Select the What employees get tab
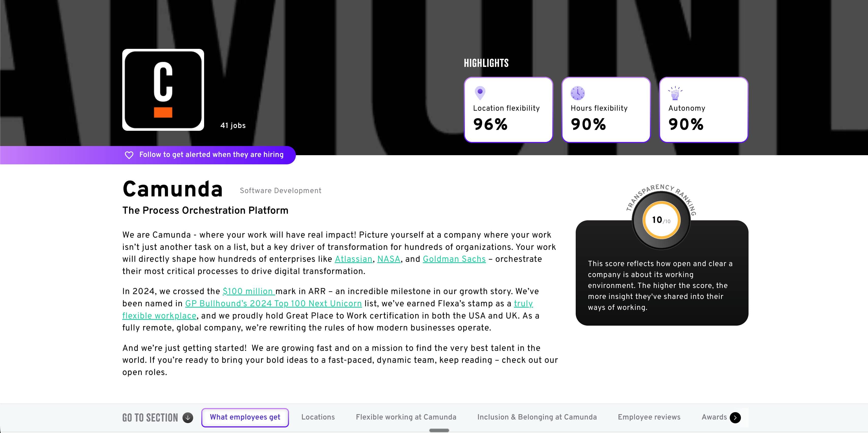Image resolution: width=868 pixels, height=433 pixels. (245, 417)
